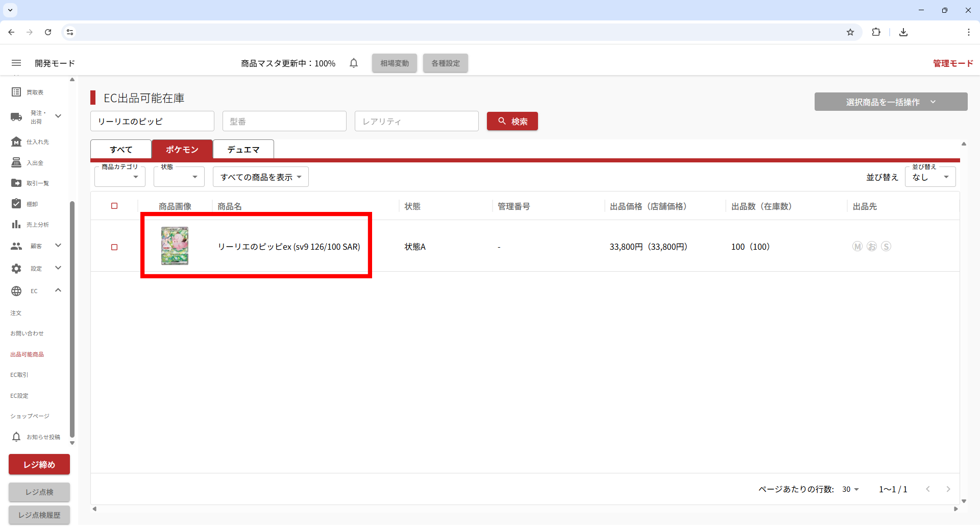Open 売上分析 chart icon
980x527 pixels.
[x=16, y=224]
